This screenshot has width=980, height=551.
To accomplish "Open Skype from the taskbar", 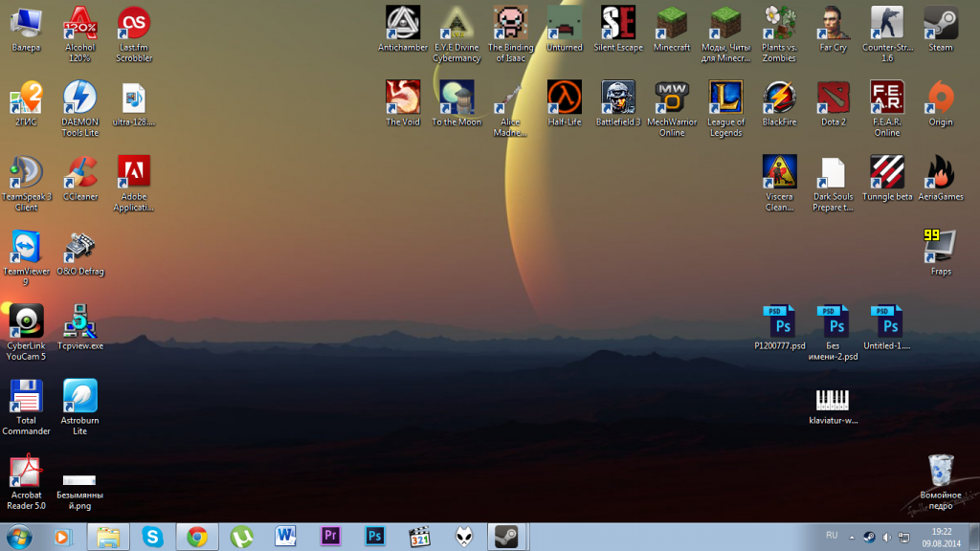I will tap(152, 537).
